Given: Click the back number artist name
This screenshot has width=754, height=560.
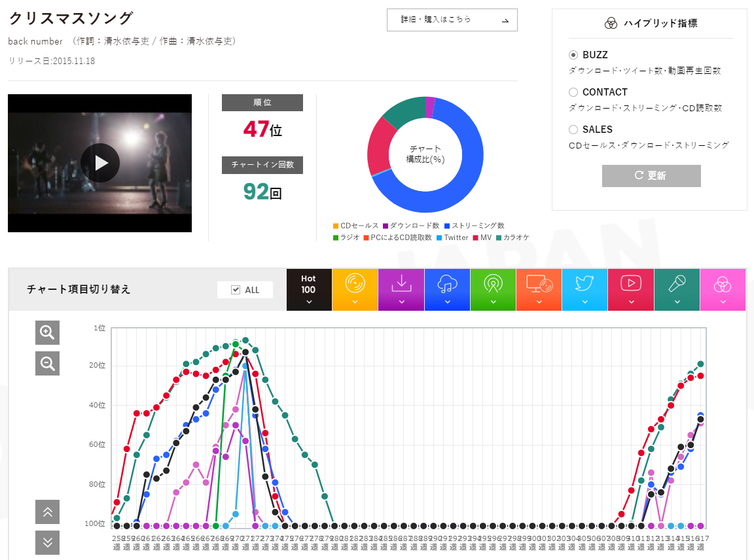Looking at the screenshot, I should point(35,41).
